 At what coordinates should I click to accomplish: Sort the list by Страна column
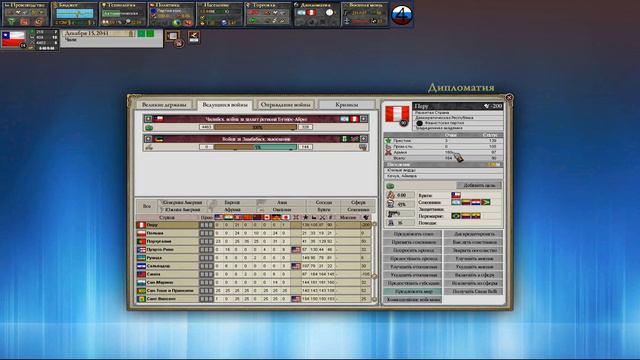[167, 218]
